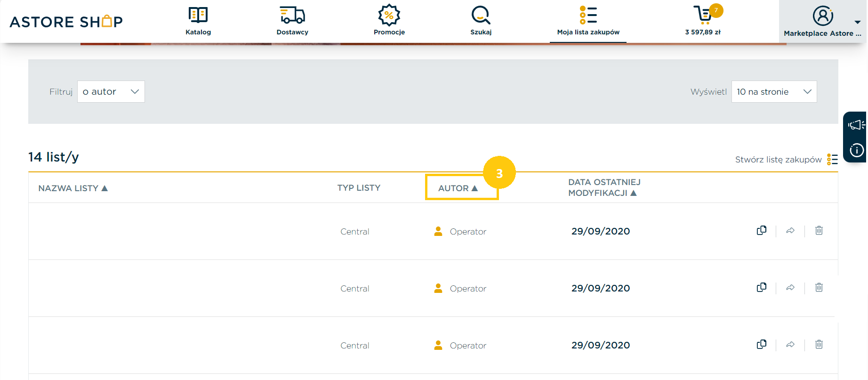The width and height of the screenshot is (868, 380).
Task: Share the third Central list row
Action: point(790,344)
